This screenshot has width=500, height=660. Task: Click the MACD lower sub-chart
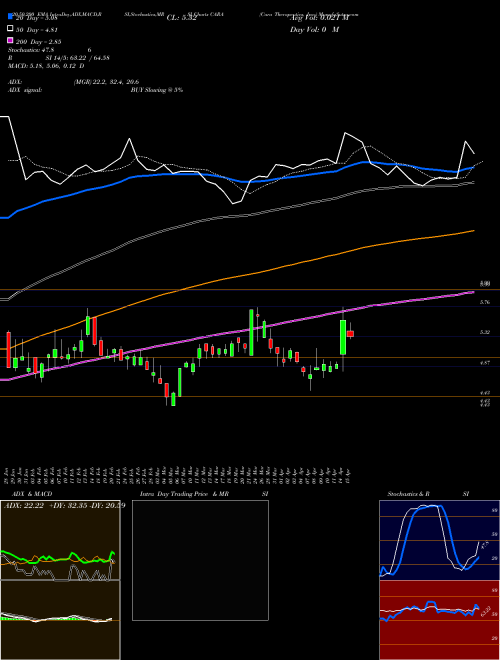60,620
